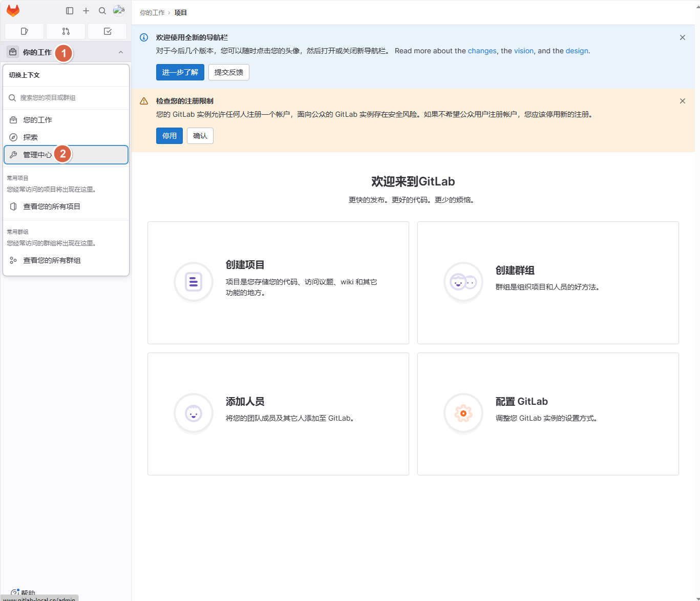Screen dimensions: 700x601
Task: Click the 进一步了解 button
Action: [180, 72]
